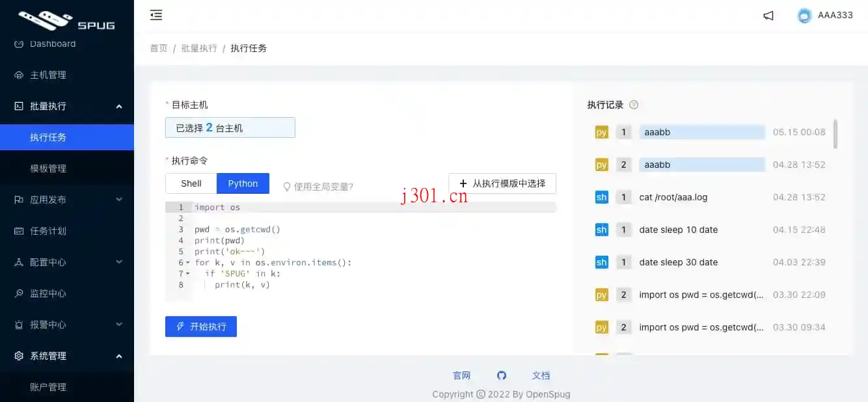Open the notification megaphone icon
The width and height of the screenshot is (868, 402).
coord(768,15)
